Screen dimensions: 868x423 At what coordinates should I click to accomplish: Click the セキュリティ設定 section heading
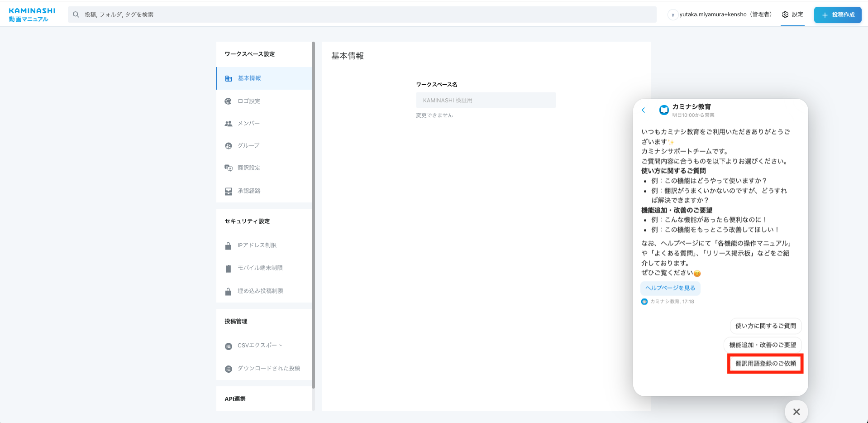pyautogui.click(x=247, y=221)
